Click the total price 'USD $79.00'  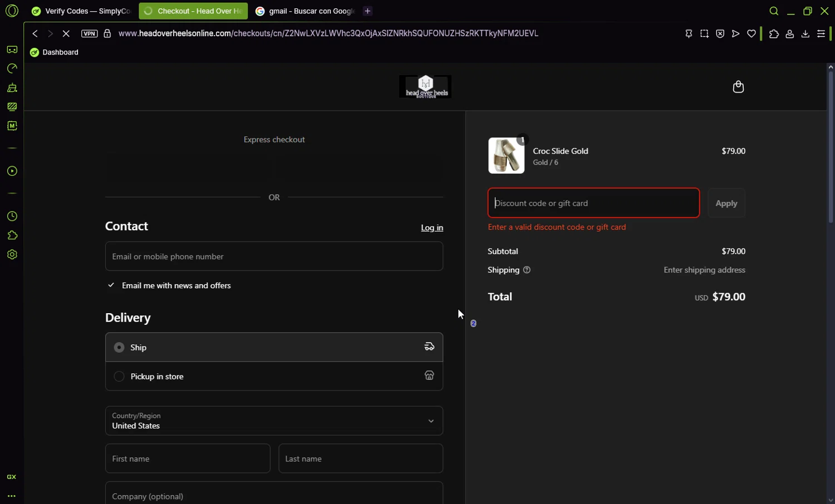click(720, 297)
